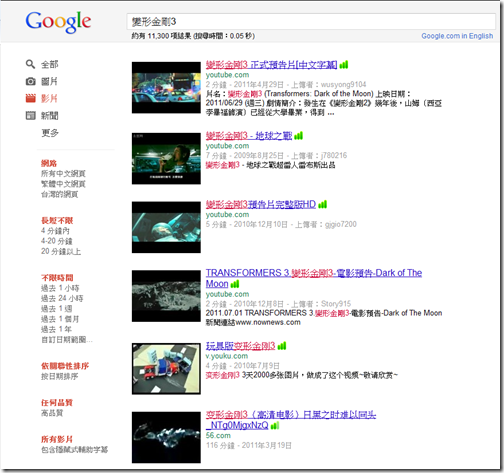504x473 pixels.
Task: Click the search magnifier icon beside 全部
Action: pyautogui.click(x=30, y=64)
